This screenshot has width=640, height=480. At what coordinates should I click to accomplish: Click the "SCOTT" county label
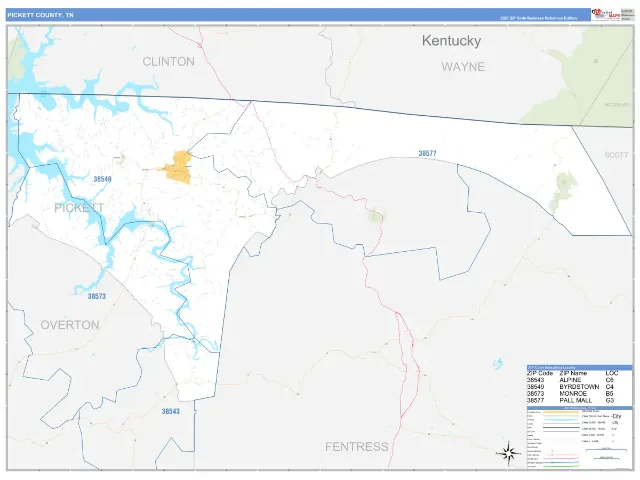coord(616,155)
